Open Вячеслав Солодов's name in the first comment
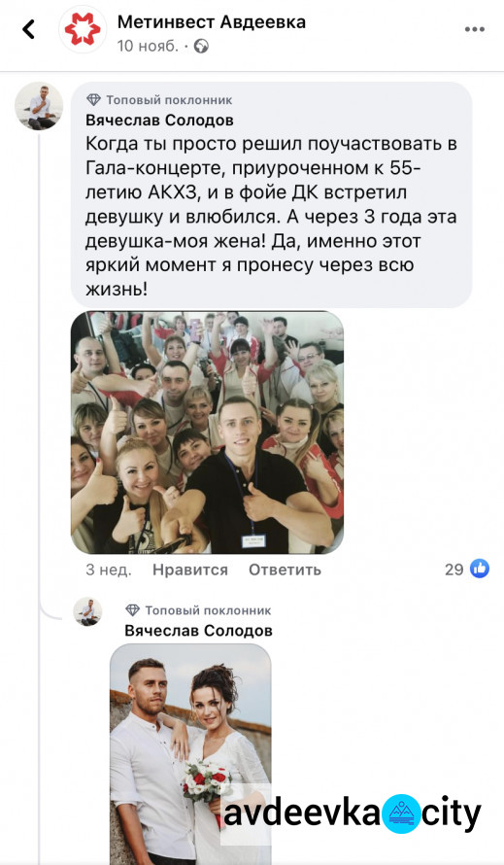Image resolution: width=504 pixels, height=865 pixels. [x=160, y=120]
